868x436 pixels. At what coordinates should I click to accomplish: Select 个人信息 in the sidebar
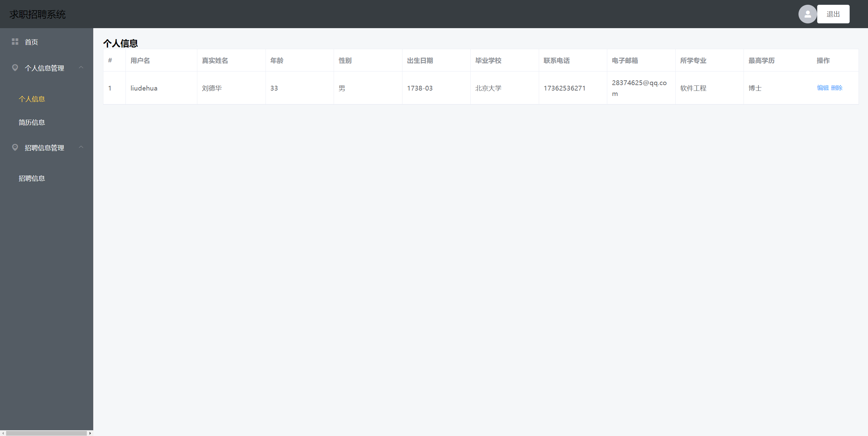pyautogui.click(x=32, y=99)
